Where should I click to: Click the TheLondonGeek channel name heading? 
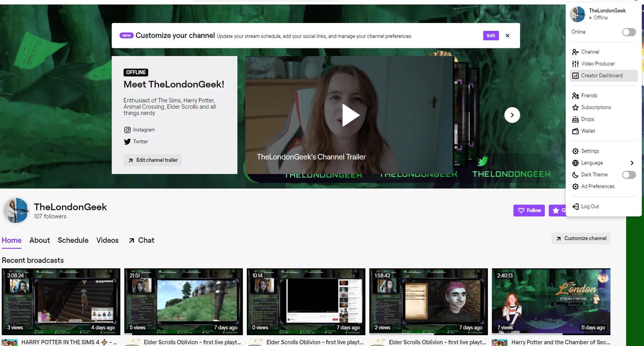click(70, 207)
